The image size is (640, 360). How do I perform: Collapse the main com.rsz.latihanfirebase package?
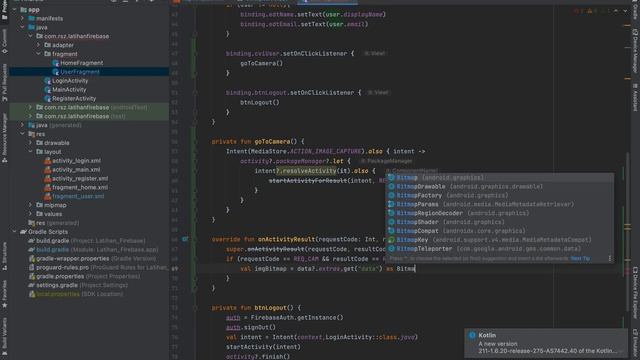click(x=31, y=36)
